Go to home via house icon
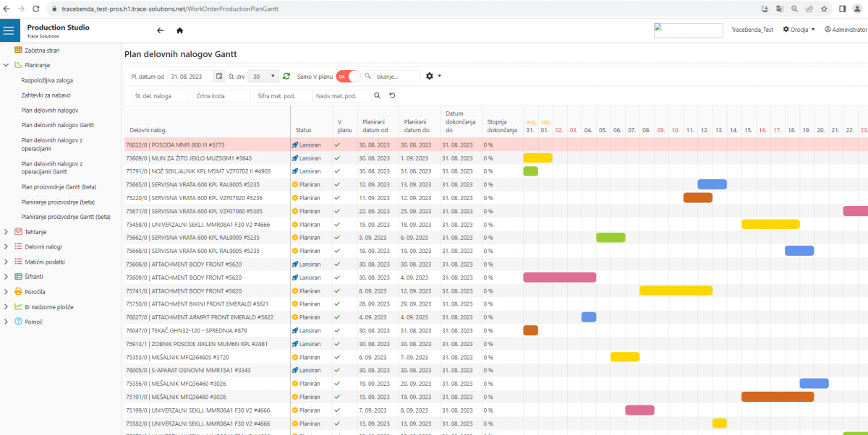The height and width of the screenshot is (435, 868). click(x=179, y=30)
